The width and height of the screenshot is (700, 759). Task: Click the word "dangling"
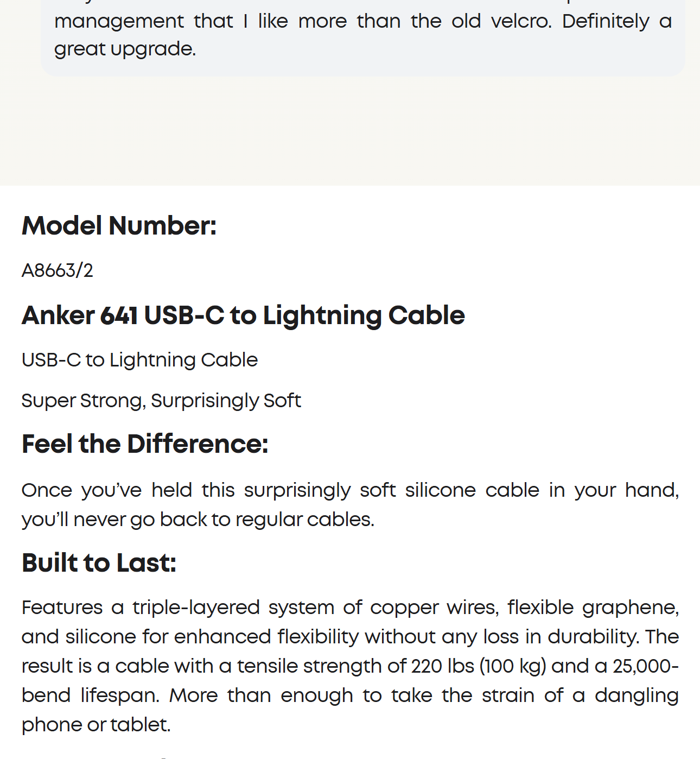tap(637, 695)
